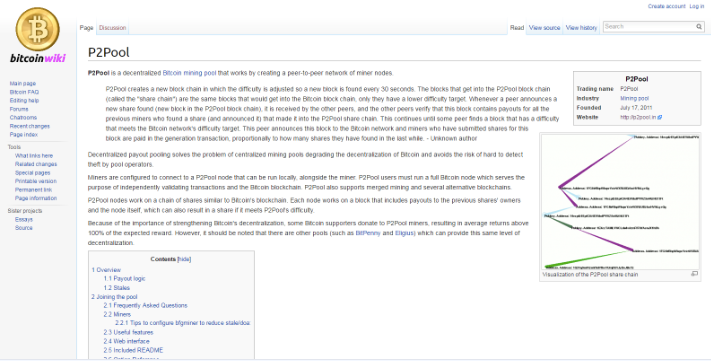Screen dimensions: 711x361
Task: Jump to 2.1 Frequently Asked Questions
Action: (x=145, y=306)
